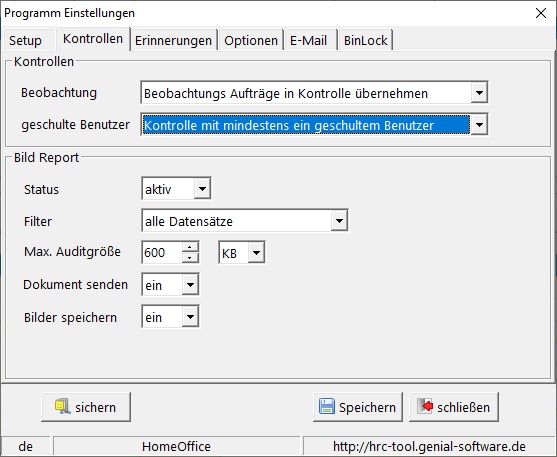This screenshot has height=457, width=557.
Task: Click the Speichern floppy disk icon
Action: (x=326, y=407)
